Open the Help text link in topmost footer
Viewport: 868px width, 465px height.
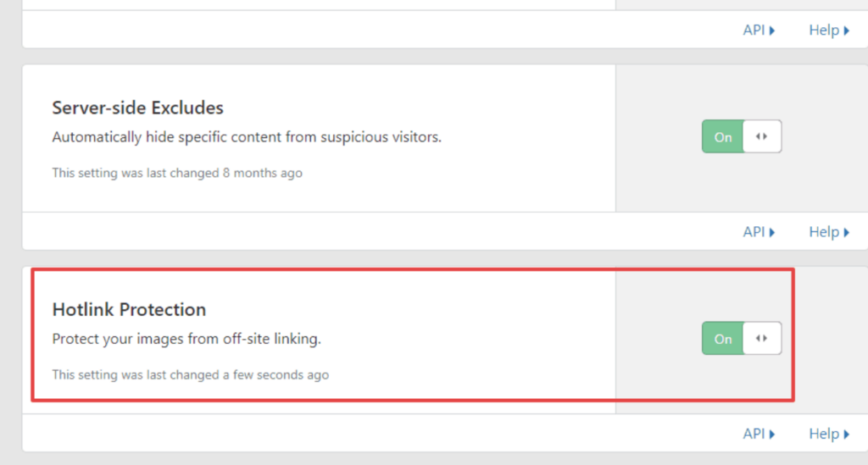823,30
